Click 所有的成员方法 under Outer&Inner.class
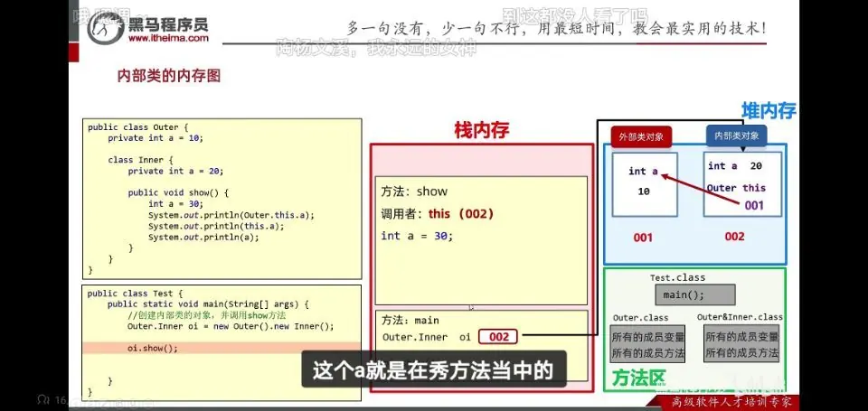 [741, 352]
